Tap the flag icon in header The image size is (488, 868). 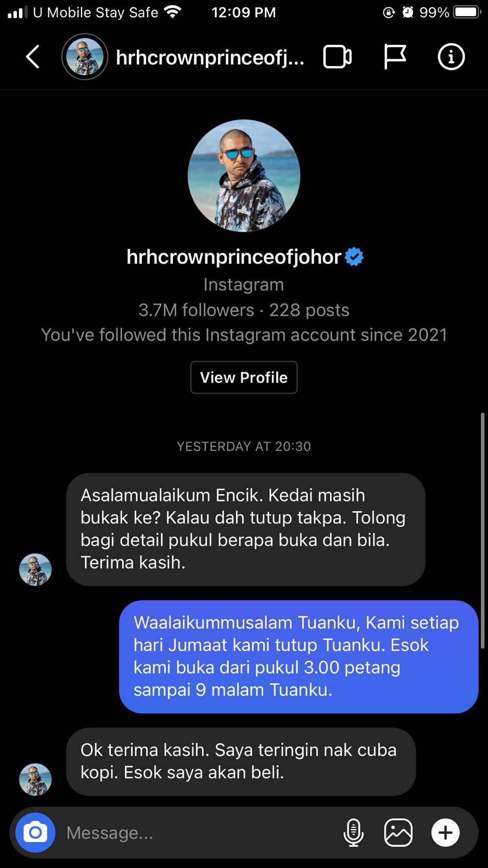(x=395, y=57)
